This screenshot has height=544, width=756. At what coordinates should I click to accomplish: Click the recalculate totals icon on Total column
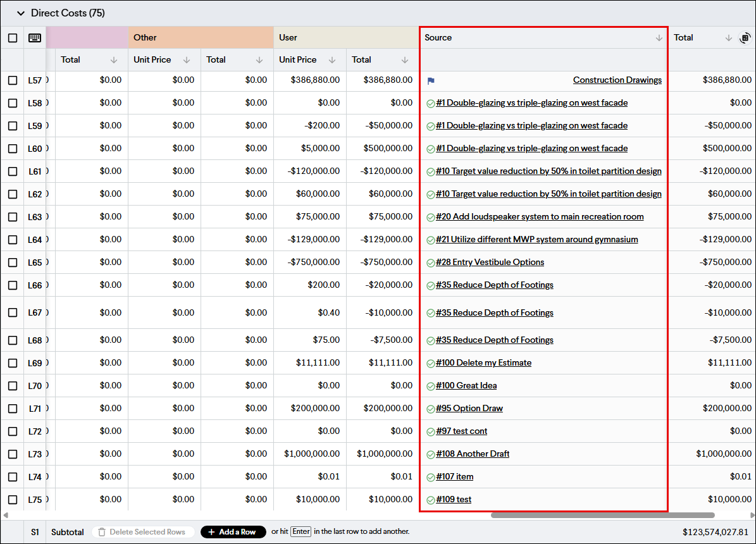coord(745,39)
